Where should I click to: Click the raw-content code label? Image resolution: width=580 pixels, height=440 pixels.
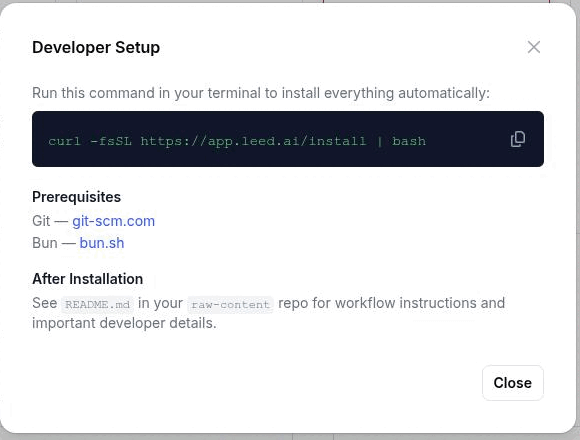(230, 304)
